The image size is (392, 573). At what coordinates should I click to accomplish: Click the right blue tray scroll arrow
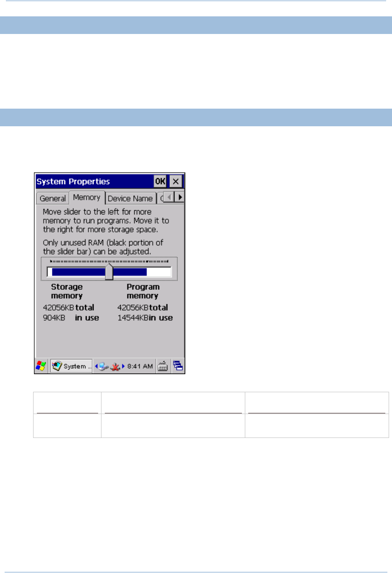pos(123,366)
